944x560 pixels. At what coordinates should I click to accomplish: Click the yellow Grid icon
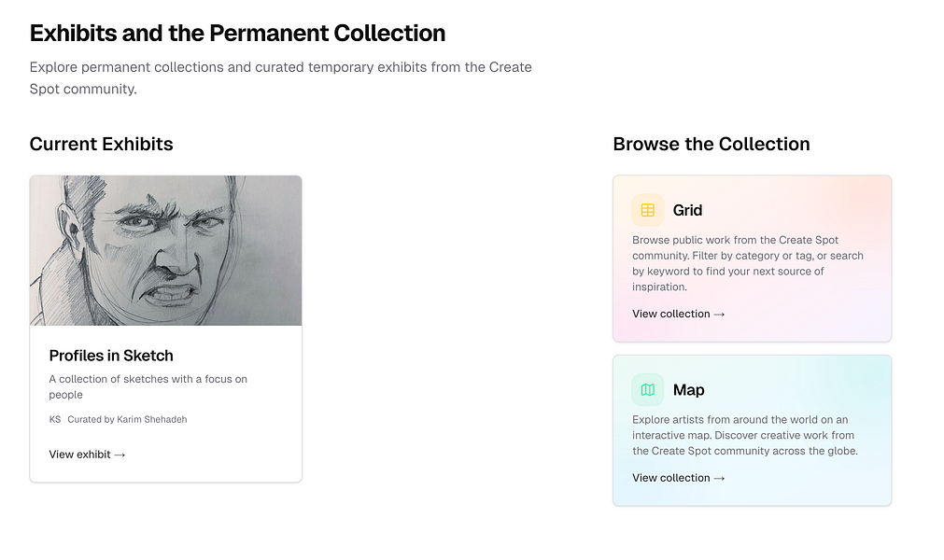pyautogui.click(x=648, y=210)
